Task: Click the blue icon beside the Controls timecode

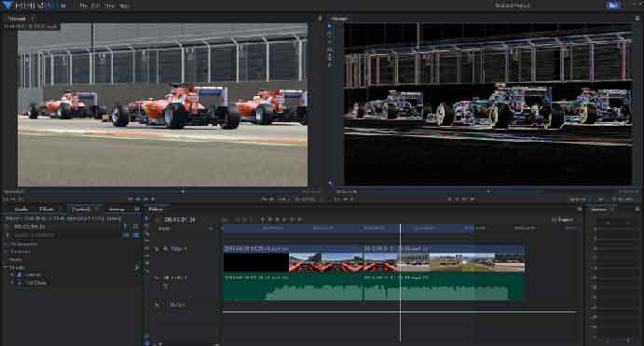Action: [136, 235]
